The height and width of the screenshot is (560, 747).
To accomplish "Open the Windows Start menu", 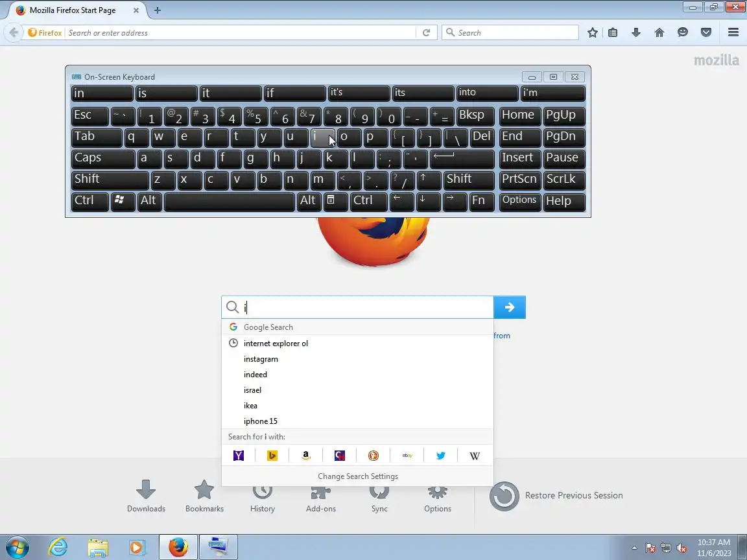I will (17, 547).
